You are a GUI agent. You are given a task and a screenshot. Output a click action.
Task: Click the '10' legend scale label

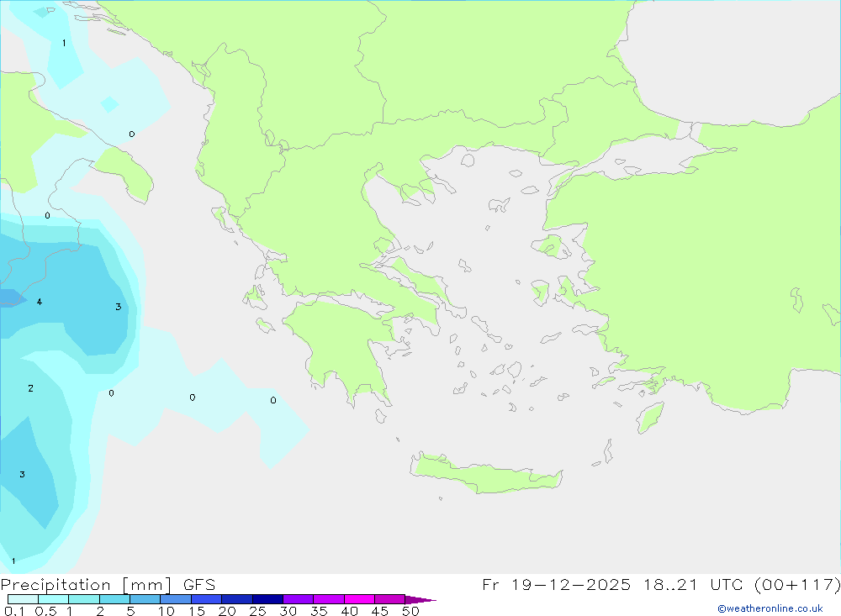(x=167, y=611)
